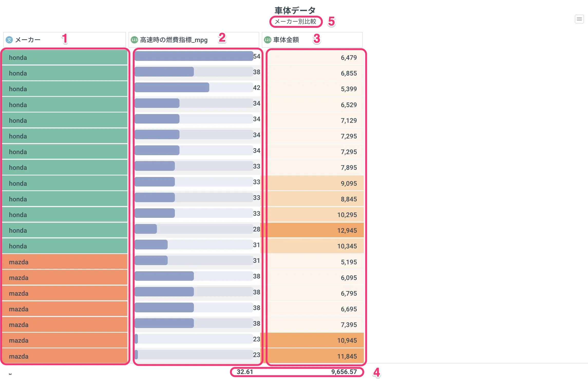Viewport: 588px width, 383px height.
Task: Click the text-type icon beside メーカー
Action: 9,40
